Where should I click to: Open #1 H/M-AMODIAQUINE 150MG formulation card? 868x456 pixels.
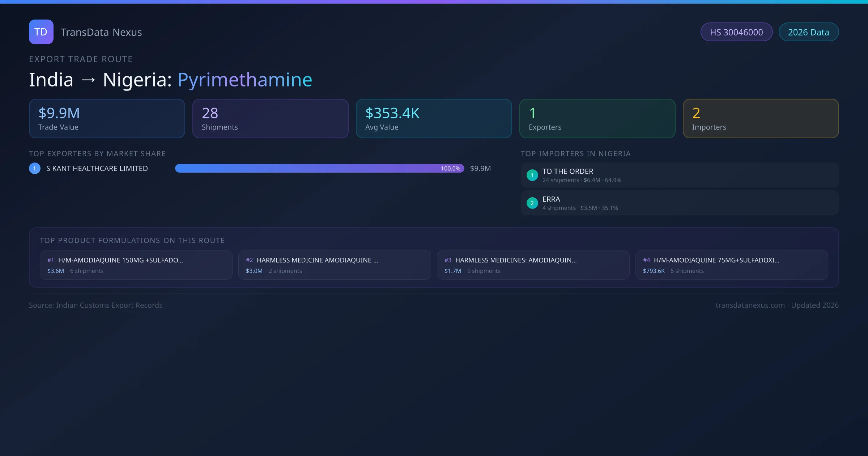tap(136, 265)
